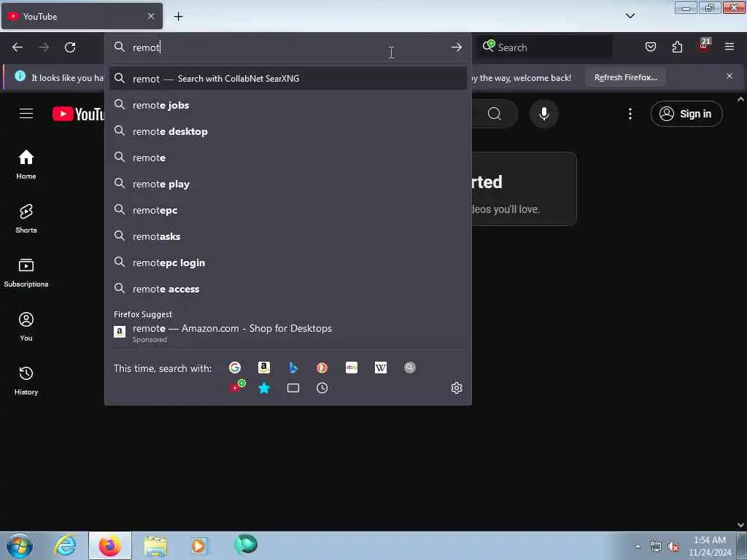
Task: Search this time with Wikipedia
Action: (381, 367)
